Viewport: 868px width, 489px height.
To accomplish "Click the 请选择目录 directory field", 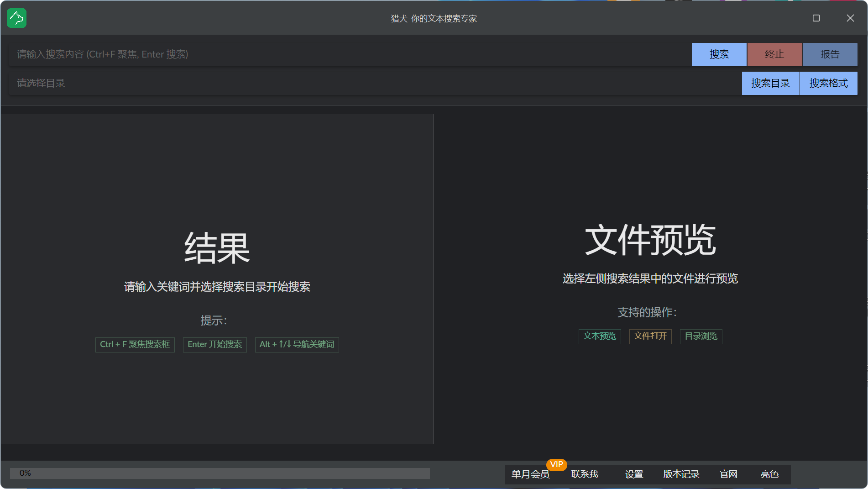I will click(x=374, y=84).
